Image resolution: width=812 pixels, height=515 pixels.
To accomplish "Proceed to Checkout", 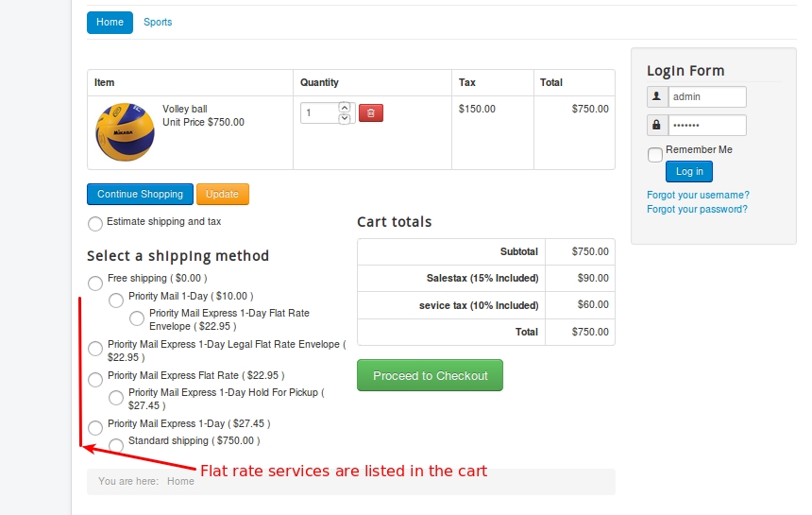I will pyautogui.click(x=430, y=376).
